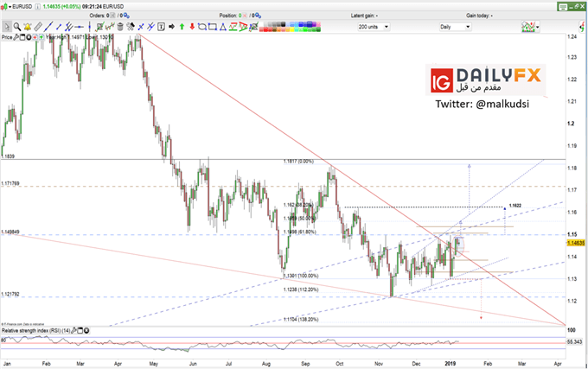Select the text annotation T tool
The image size is (588, 369).
click(161, 27)
